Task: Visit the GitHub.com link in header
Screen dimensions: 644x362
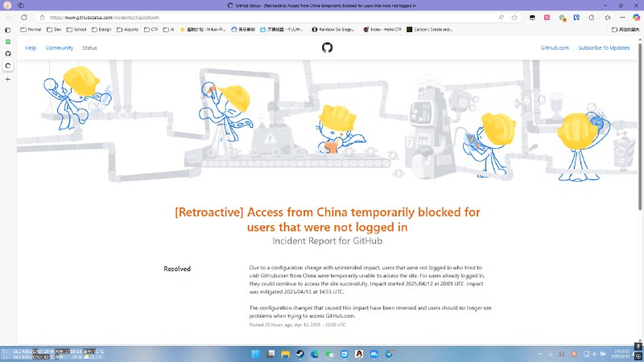Action: 555,47
